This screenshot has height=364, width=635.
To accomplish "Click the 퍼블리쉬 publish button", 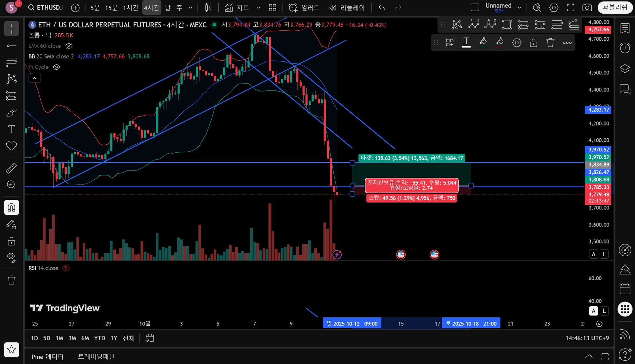I will (615, 7).
